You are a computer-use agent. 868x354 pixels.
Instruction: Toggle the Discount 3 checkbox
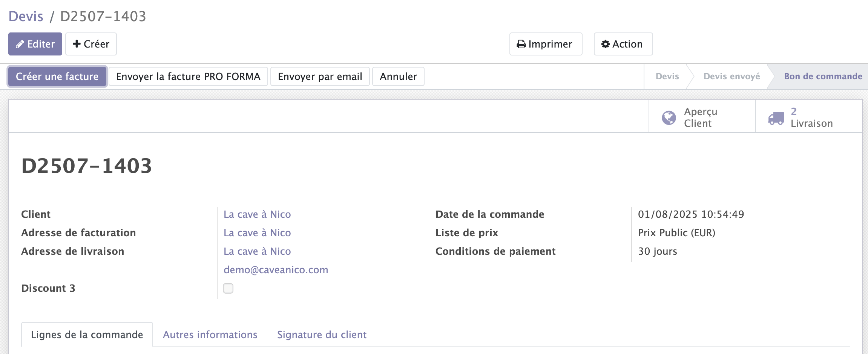point(228,288)
